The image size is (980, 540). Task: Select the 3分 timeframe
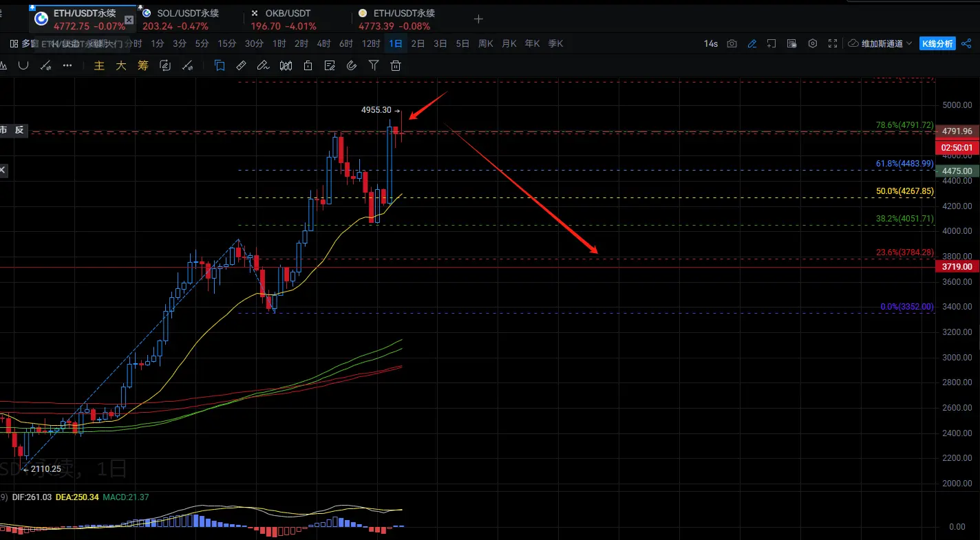pyautogui.click(x=180, y=43)
